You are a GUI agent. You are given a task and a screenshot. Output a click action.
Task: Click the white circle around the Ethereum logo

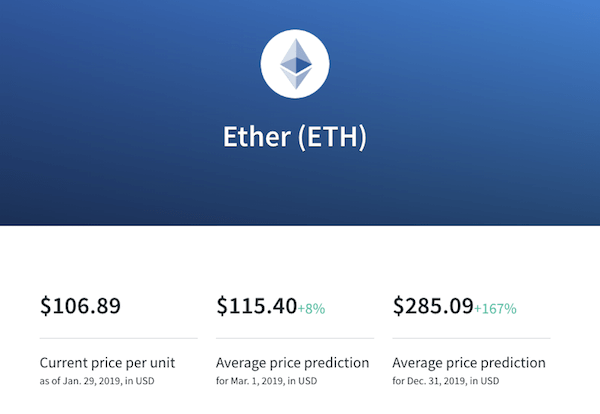point(295,64)
